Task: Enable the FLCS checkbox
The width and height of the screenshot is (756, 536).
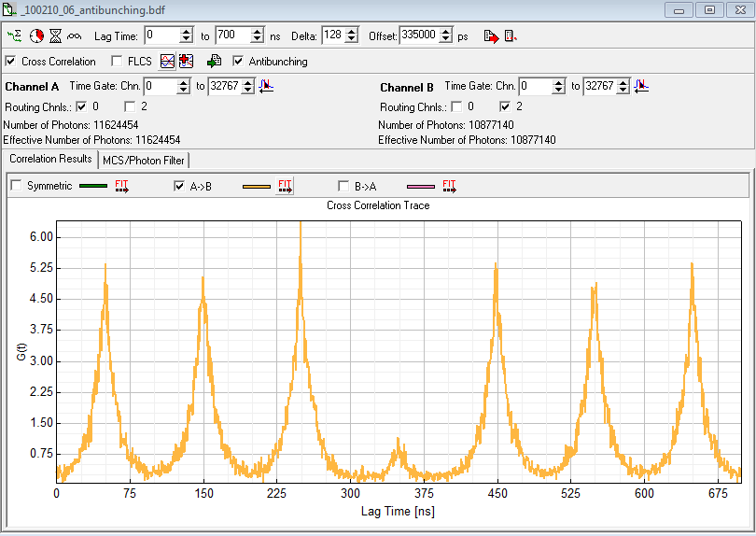Action: tap(117, 62)
